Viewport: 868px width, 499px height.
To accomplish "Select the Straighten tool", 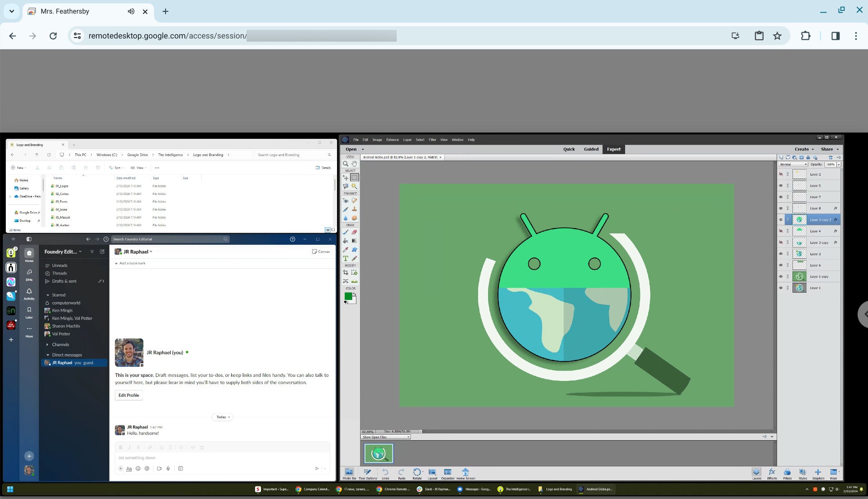I will 354,281.
